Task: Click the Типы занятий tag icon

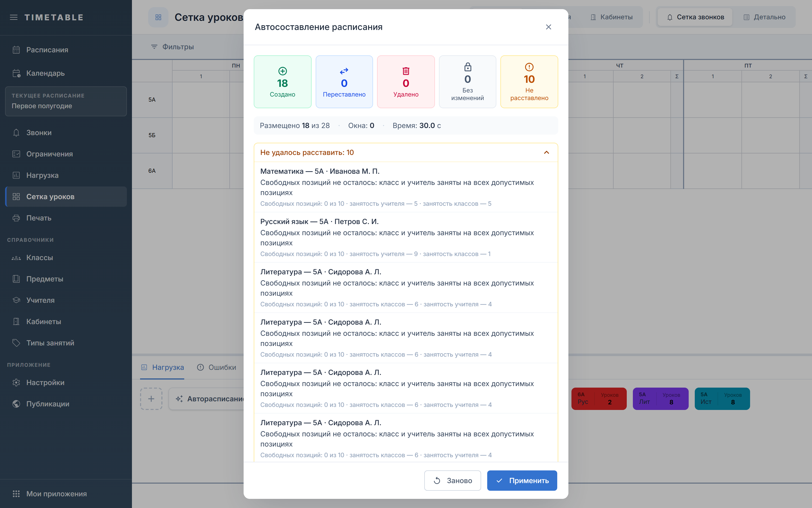Action: click(x=16, y=343)
